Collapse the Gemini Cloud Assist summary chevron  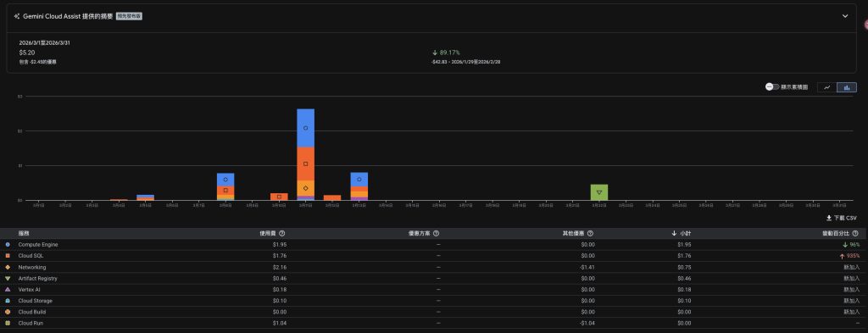(845, 16)
